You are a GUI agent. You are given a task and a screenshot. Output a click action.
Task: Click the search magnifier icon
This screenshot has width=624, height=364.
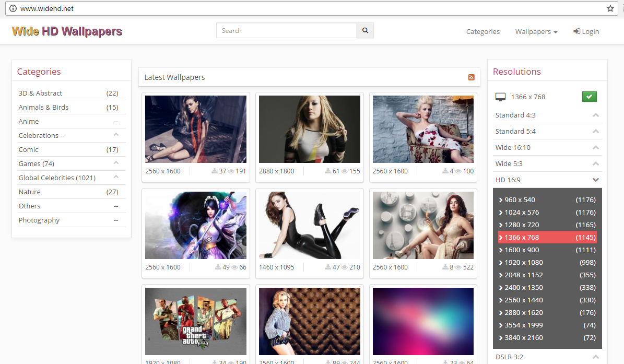(364, 30)
